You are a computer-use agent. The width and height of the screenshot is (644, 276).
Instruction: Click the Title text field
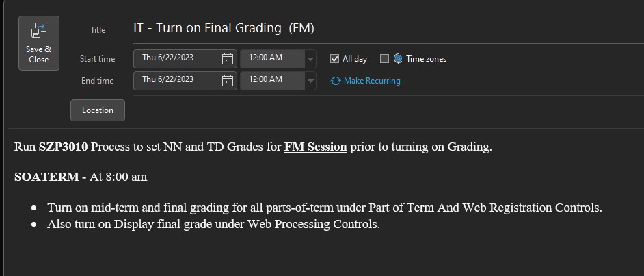coord(383,29)
